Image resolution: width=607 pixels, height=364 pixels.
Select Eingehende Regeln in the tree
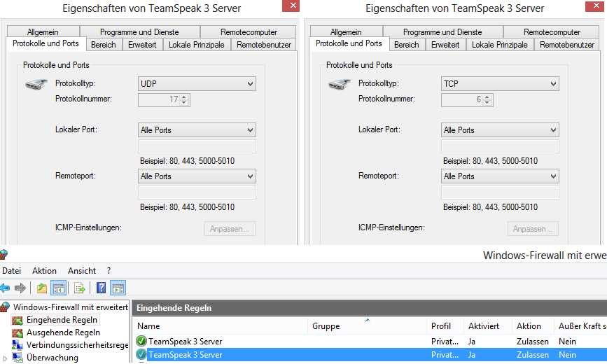tap(62, 320)
